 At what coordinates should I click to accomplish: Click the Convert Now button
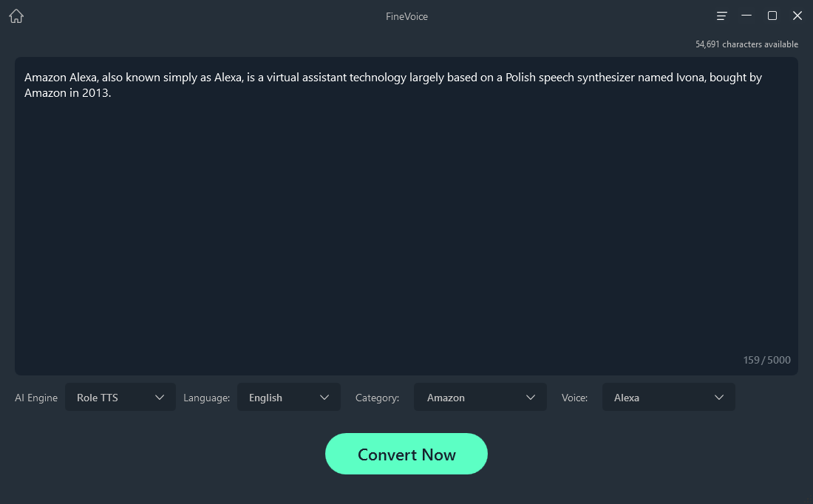[406, 454]
